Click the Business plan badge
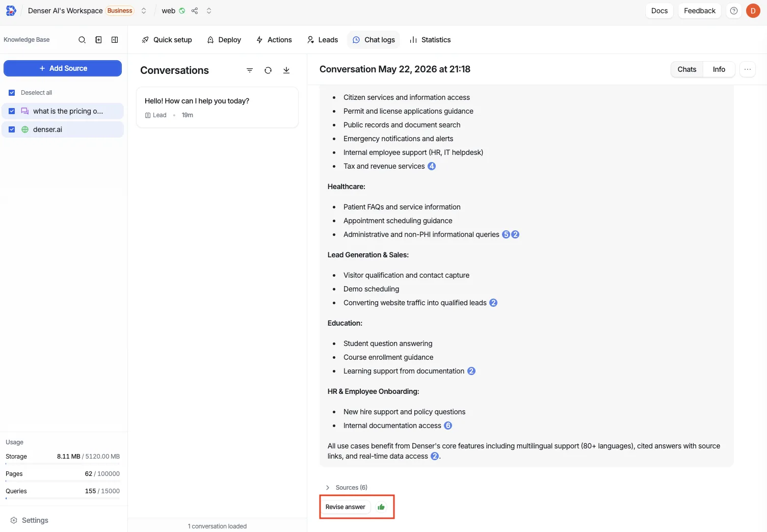This screenshot has width=767, height=532. point(120,11)
